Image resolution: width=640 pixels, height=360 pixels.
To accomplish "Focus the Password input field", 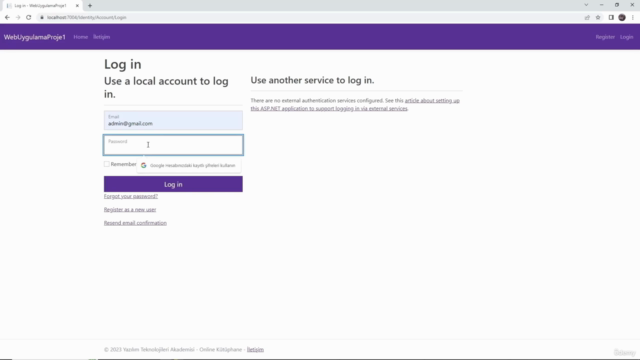I will point(173,145).
